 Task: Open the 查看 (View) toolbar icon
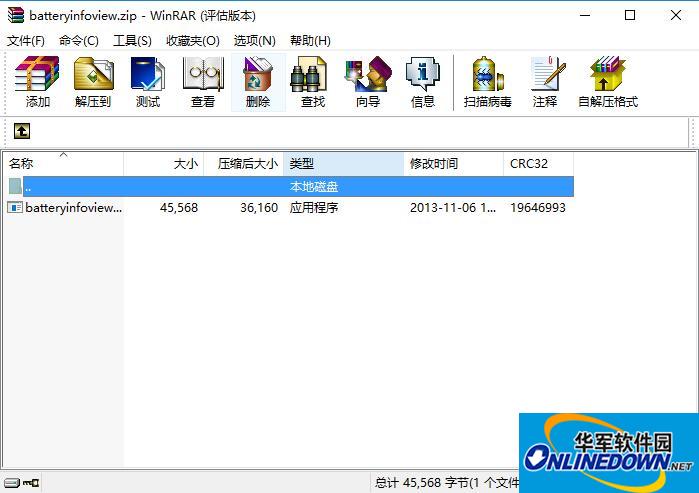pyautogui.click(x=203, y=82)
